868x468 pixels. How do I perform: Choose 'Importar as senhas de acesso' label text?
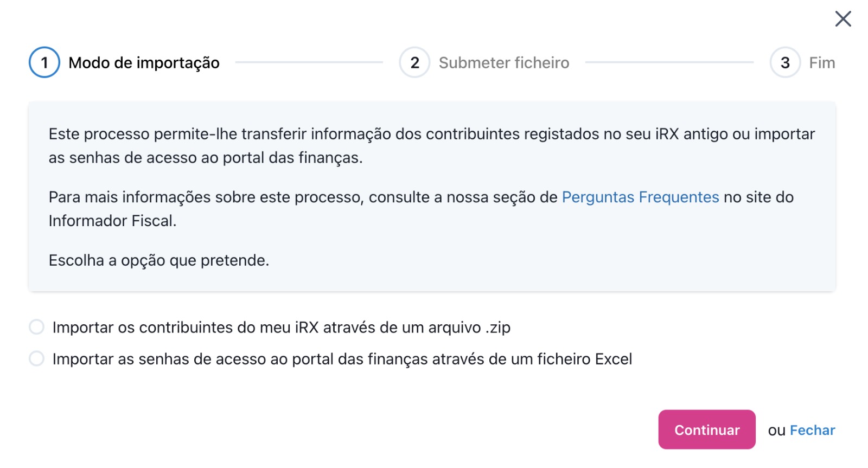pos(342,359)
